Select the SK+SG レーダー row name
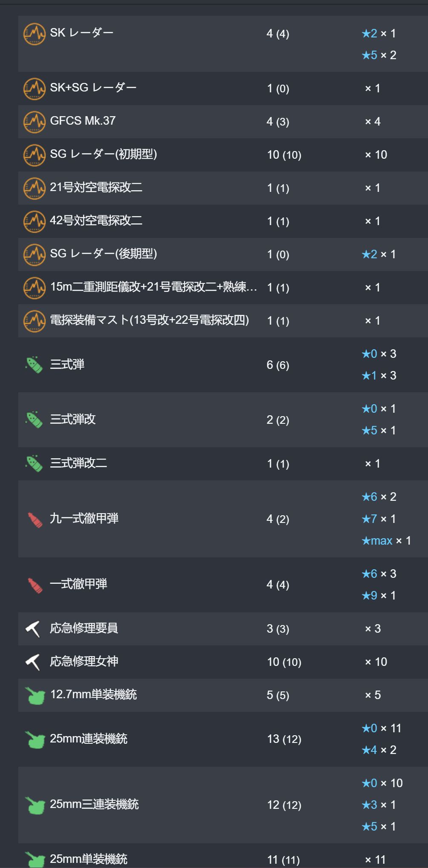 pyautogui.click(x=93, y=88)
